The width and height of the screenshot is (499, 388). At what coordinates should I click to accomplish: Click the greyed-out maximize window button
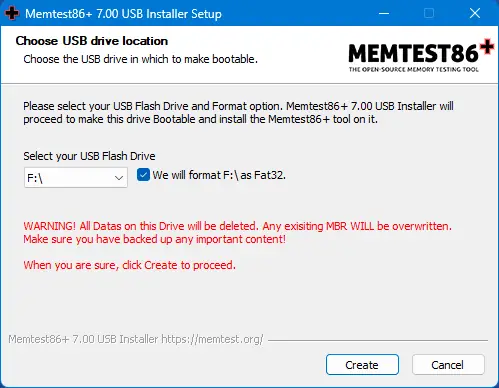[x=429, y=13]
